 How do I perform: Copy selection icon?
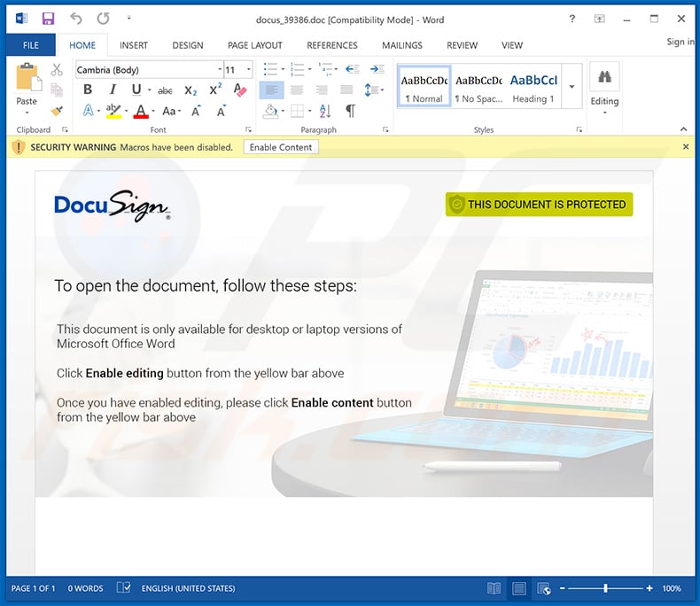click(x=57, y=89)
